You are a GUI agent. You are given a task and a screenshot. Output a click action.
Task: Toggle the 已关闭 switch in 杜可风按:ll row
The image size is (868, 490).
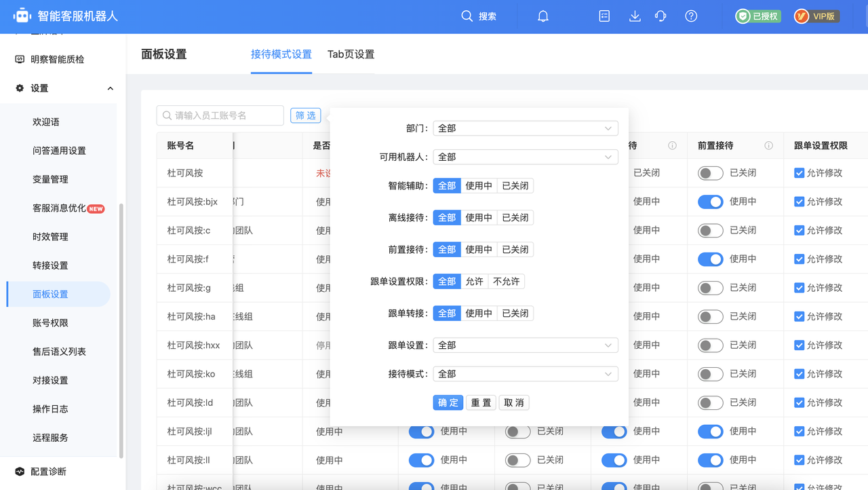pyautogui.click(x=518, y=460)
